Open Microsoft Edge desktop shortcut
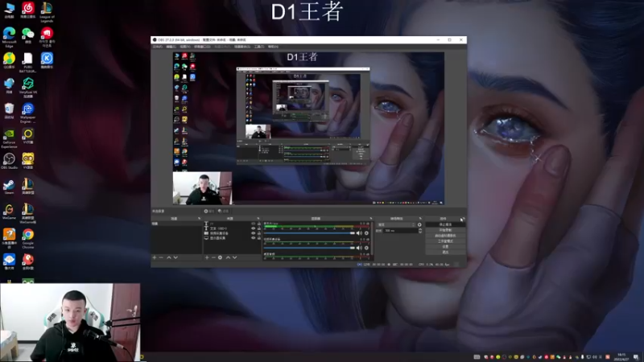Image resolution: width=644 pixels, height=362 pixels. coord(9,37)
